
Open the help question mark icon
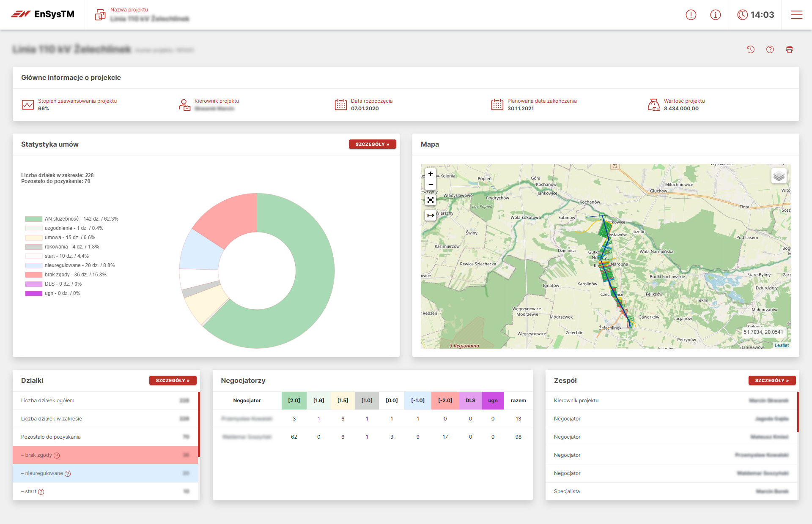tap(770, 49)
